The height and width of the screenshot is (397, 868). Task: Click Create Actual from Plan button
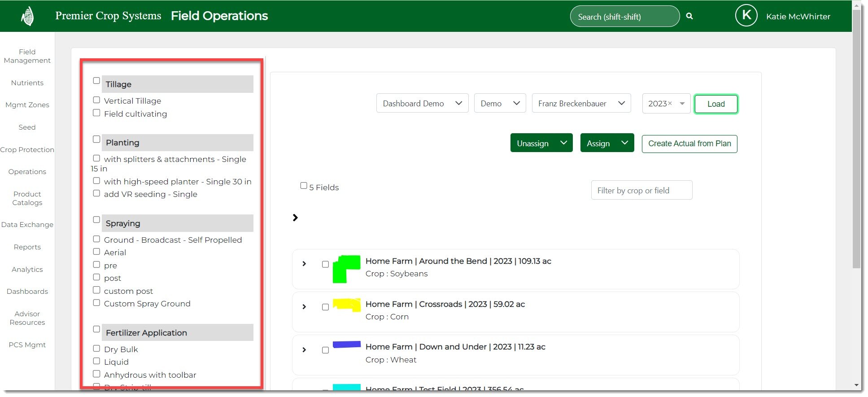pyautogui.click(x=689, y=144)
